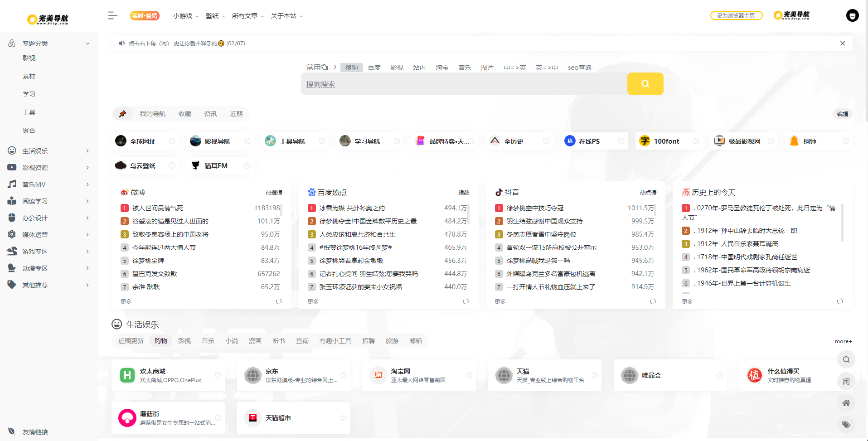Click the 搜狗搜索 input field
Screen dimensions: 868x441
464,84
